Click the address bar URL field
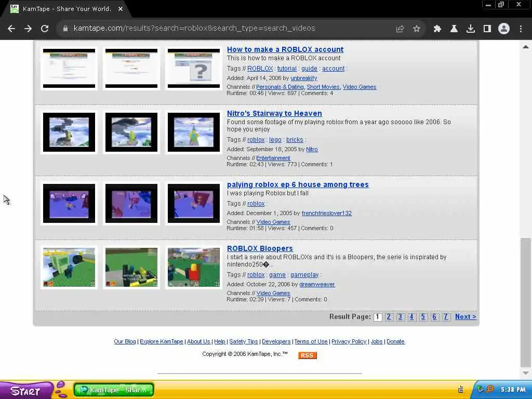The width and height of the screenshot is (532, 399). click(x=194, y=29)
